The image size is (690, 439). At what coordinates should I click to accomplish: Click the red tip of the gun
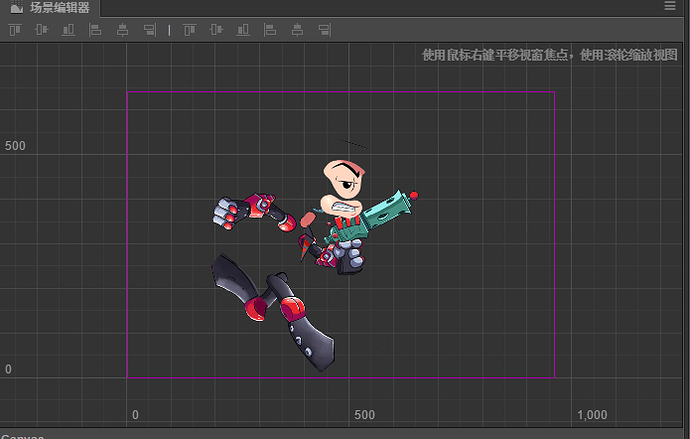414,195
